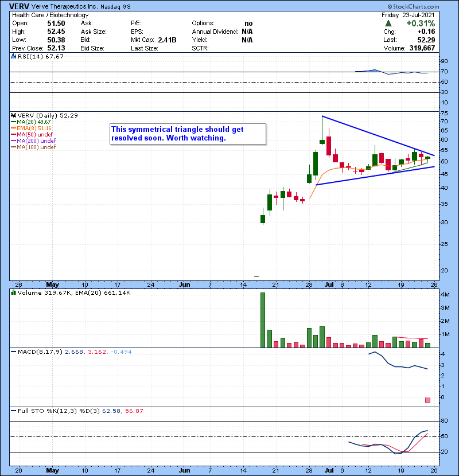Screen dimensions: 459x476
Task: Click the MACD(8,17,9) indicator label
Action: click(x=40, y=352)
